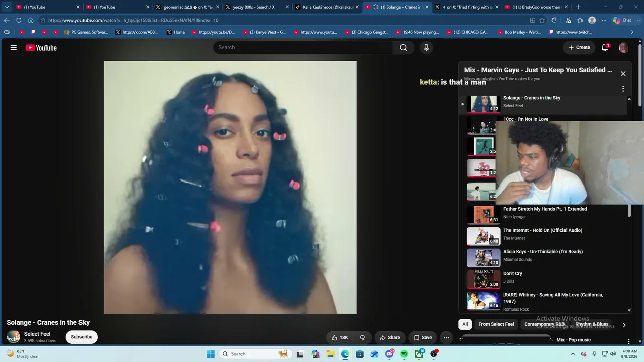
Task: Open File Explorer from the taskbar
Action: point(330,354)
